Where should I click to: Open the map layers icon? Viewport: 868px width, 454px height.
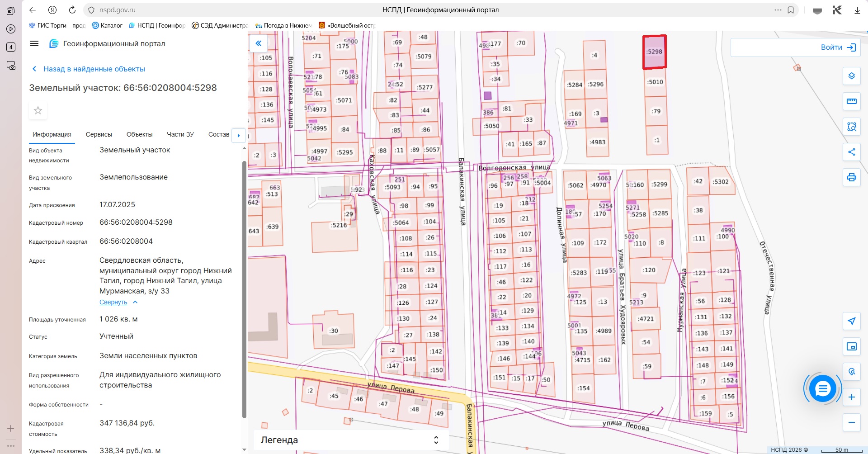point(851,76)
